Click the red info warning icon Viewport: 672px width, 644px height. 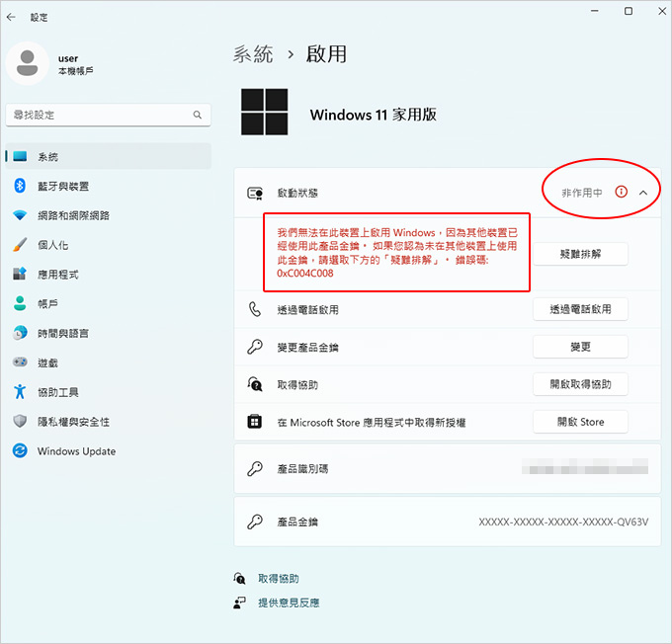tap(621, 192)
